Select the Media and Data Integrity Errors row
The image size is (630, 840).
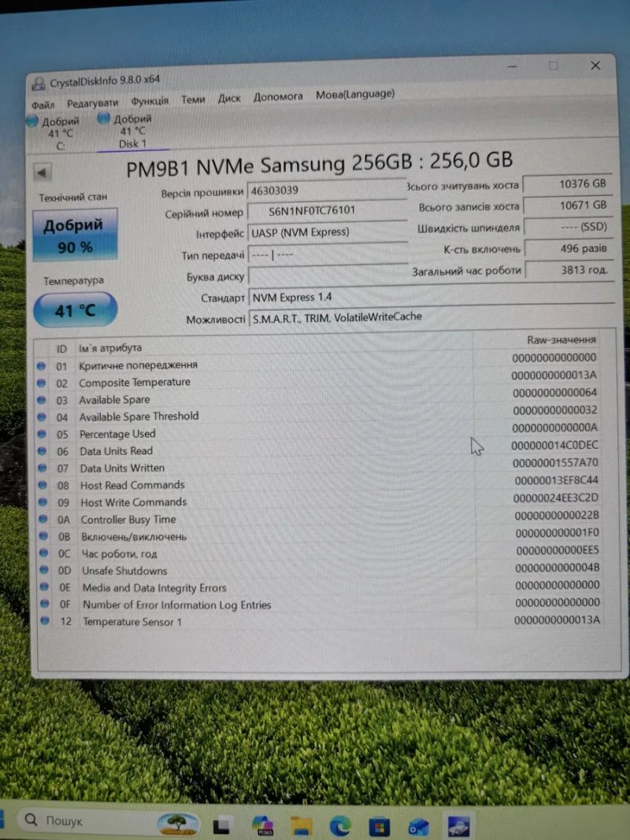321,586
